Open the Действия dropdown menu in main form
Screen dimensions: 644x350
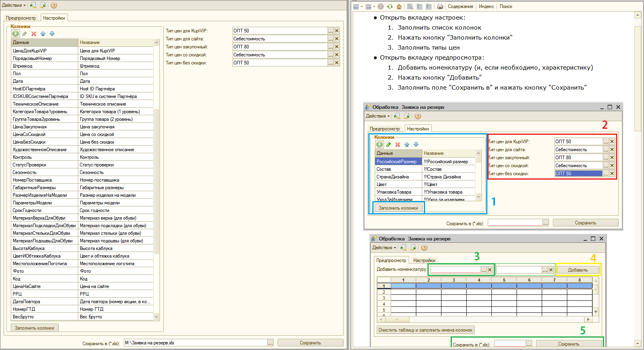tap(14, 5)
